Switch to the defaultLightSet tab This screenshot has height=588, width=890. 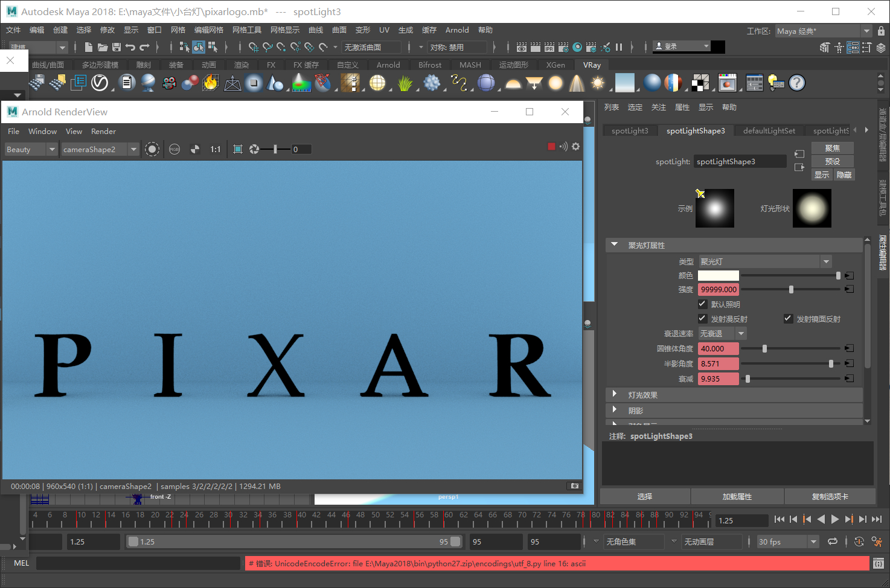[769, 130]
